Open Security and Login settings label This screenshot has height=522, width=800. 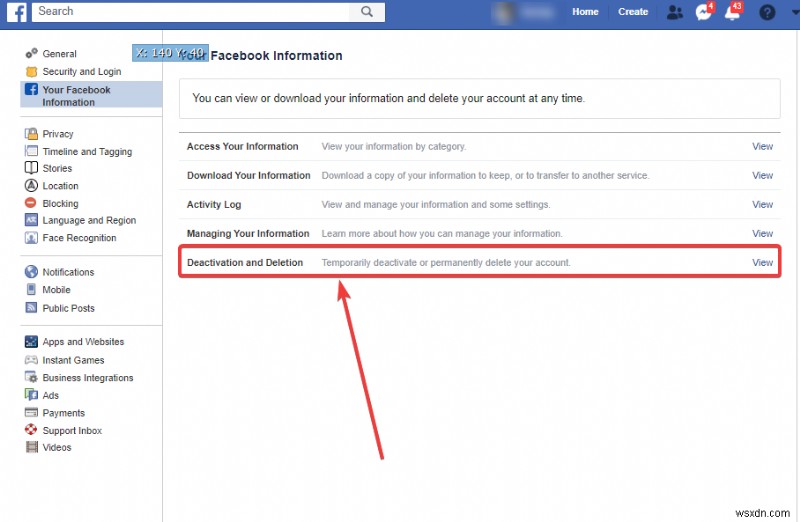click(x=82, y=71)
